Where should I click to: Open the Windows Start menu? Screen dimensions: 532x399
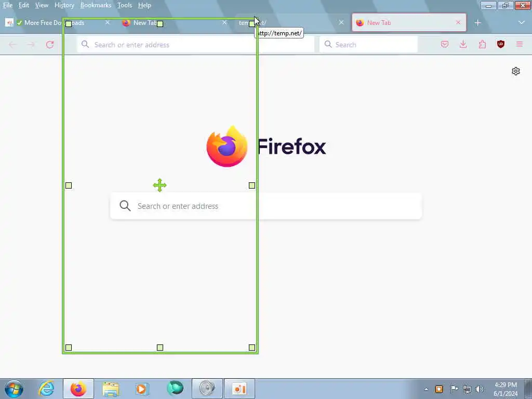pos(14,389)
